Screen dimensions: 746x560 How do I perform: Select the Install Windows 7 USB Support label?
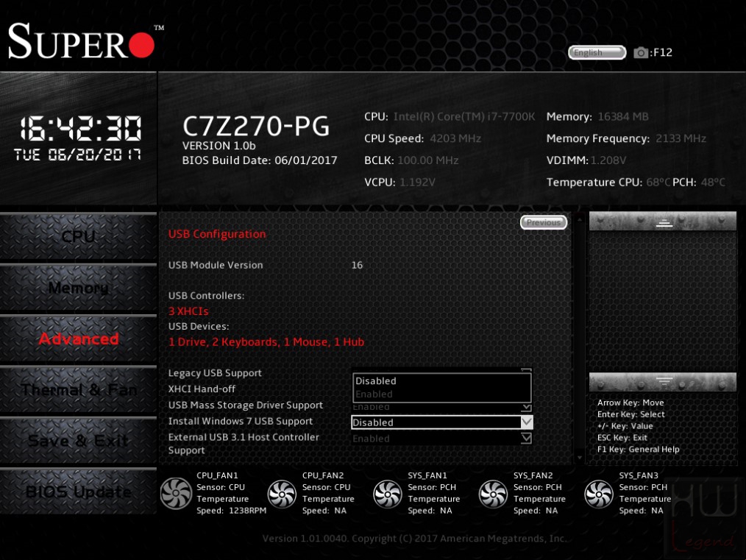[x=241, y=421]
